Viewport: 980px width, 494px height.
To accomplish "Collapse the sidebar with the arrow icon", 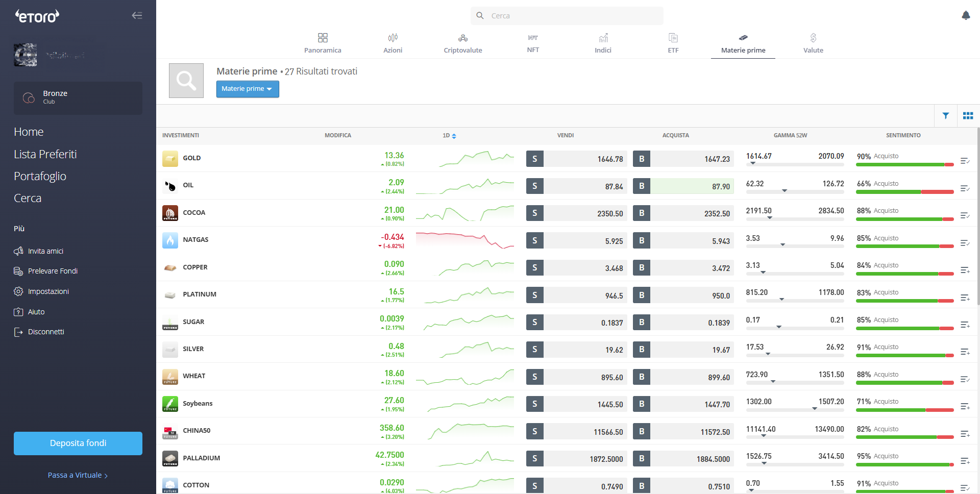I will [x=137, y=15].
